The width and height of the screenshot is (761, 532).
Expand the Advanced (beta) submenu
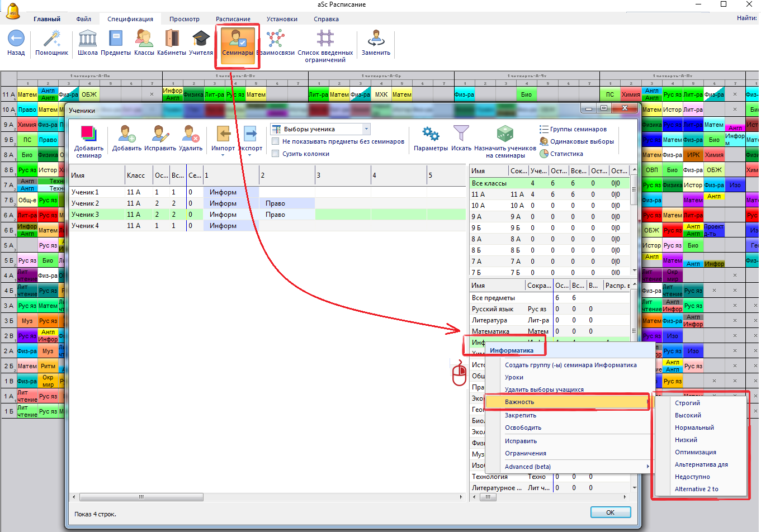(647, 467)
